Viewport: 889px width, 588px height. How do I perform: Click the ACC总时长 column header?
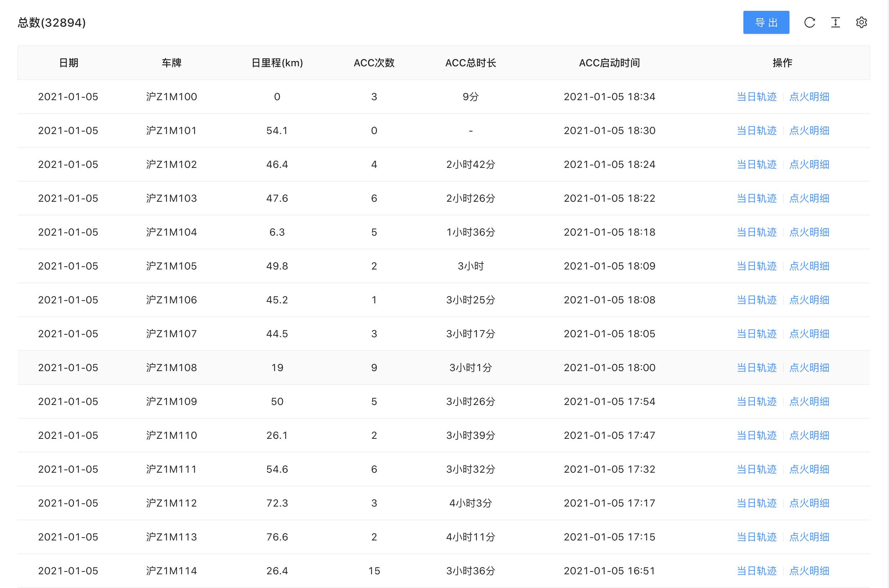(x=470, y=63)
